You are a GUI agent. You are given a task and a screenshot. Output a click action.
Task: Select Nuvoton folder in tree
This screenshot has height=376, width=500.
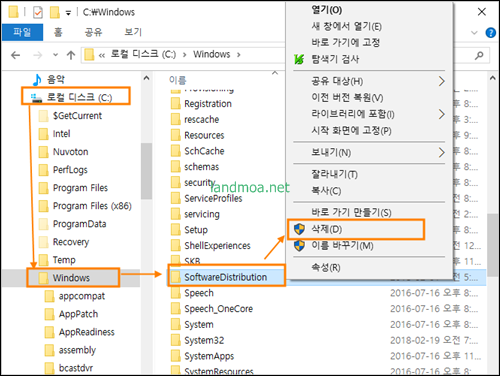pos(70,152)
